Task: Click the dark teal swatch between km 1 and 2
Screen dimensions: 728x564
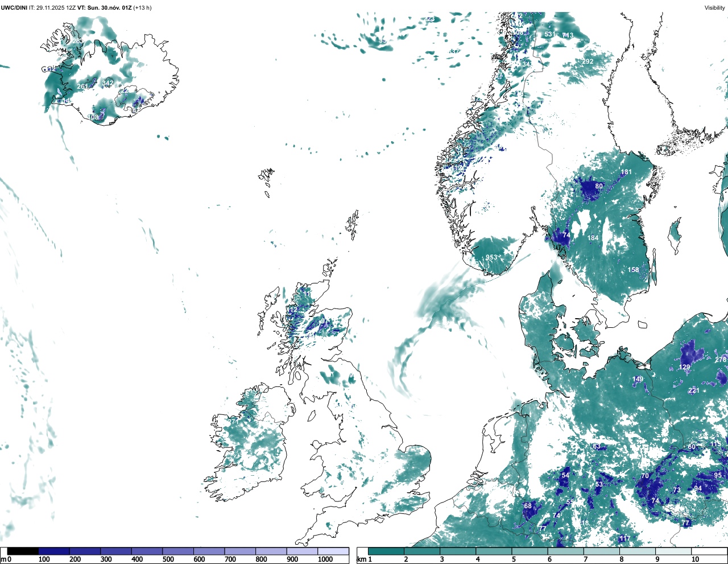Action: click(x=386, y=551)
